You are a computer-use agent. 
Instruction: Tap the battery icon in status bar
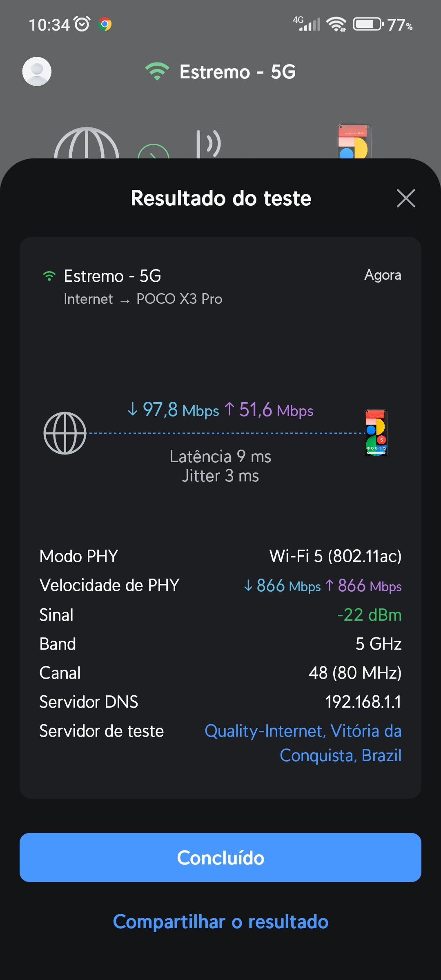(367, 24)
